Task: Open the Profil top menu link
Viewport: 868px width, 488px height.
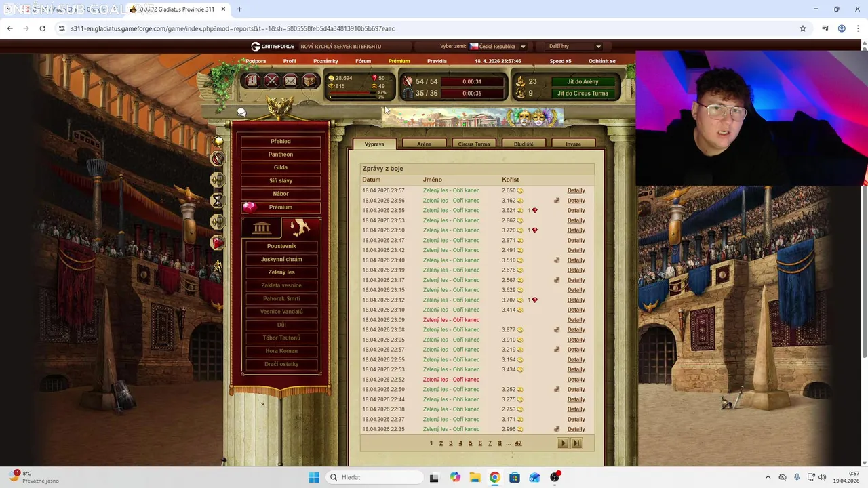Action: coord(290,61)
